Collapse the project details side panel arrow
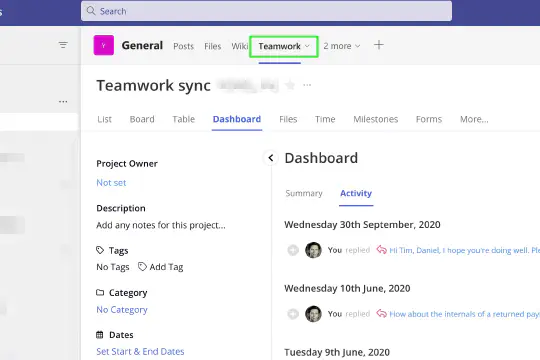Viewport: 540px width, 360px height. click(271, 158)
